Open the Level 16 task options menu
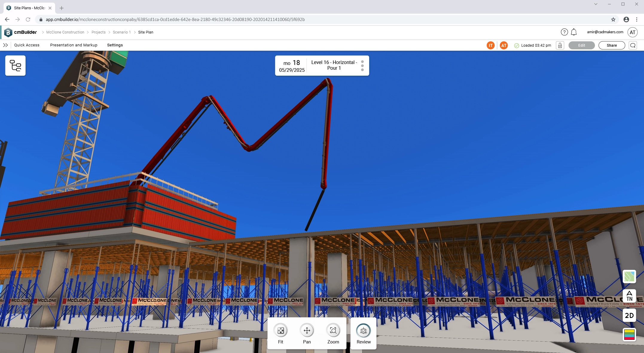 click(362, 66)
